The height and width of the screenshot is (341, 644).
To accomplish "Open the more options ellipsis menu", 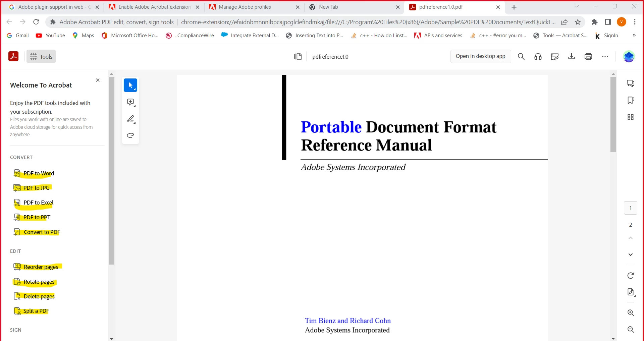I will (605, 56).
